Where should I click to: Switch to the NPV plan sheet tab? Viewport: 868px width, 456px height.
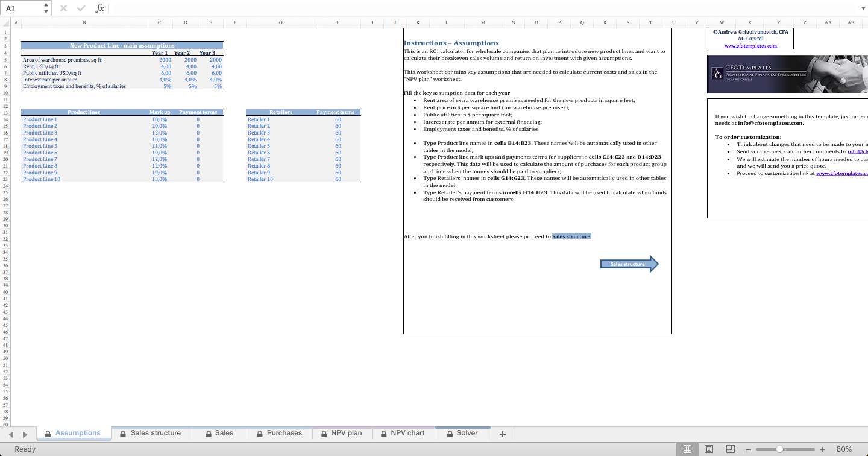(342, 433)
